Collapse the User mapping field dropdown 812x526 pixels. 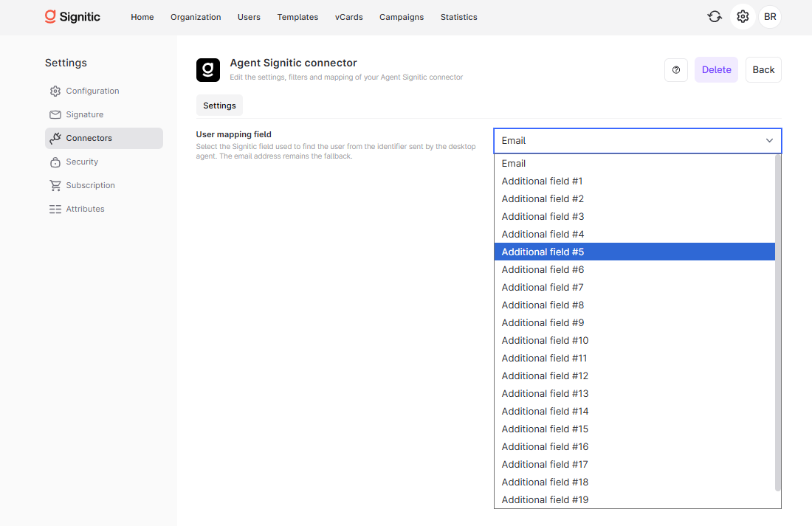(638, 141)
